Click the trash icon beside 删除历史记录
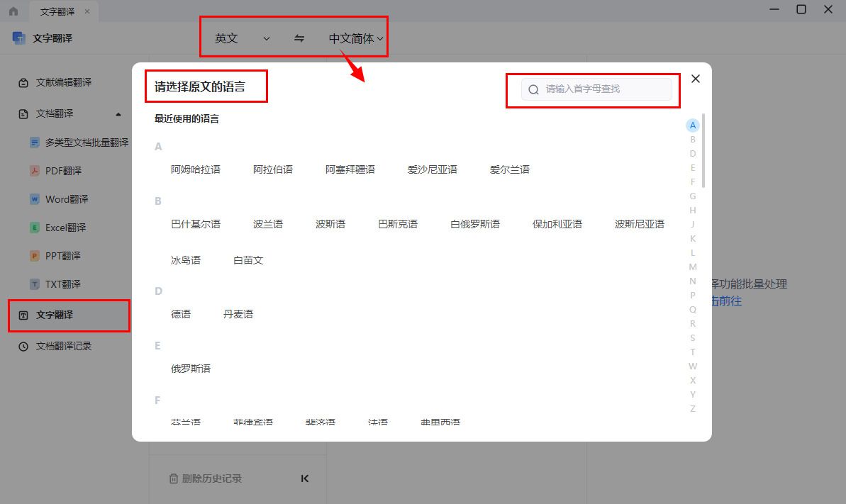The height and width of the screenshot is (504, 846). coord(174,478)
